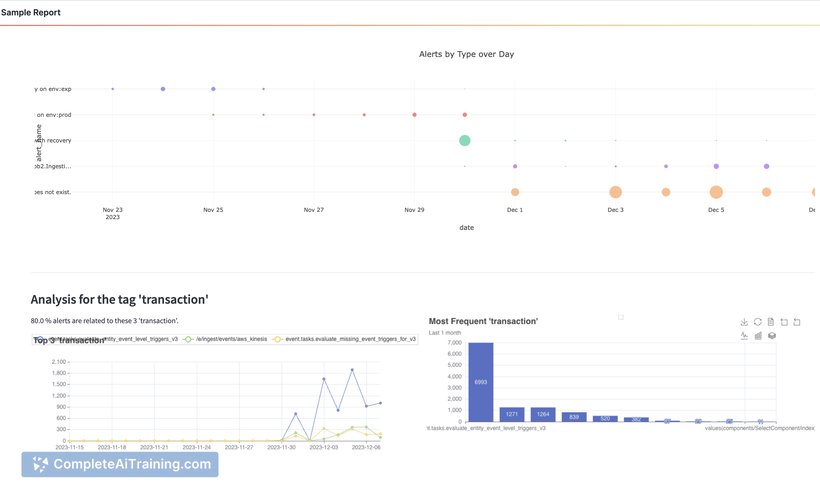Click the "Top 3 'transaction'" chart title

click(x=69, y=340)
